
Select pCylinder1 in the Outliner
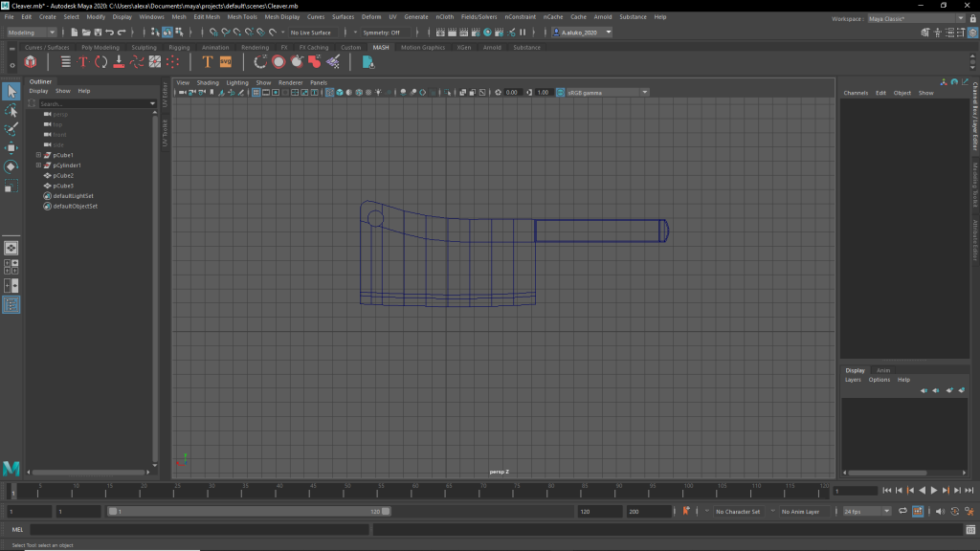click(67, 165)
